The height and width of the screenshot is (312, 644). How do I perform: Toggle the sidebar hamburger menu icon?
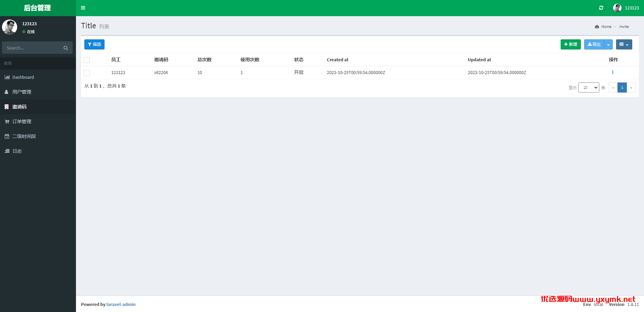(83, 8)
